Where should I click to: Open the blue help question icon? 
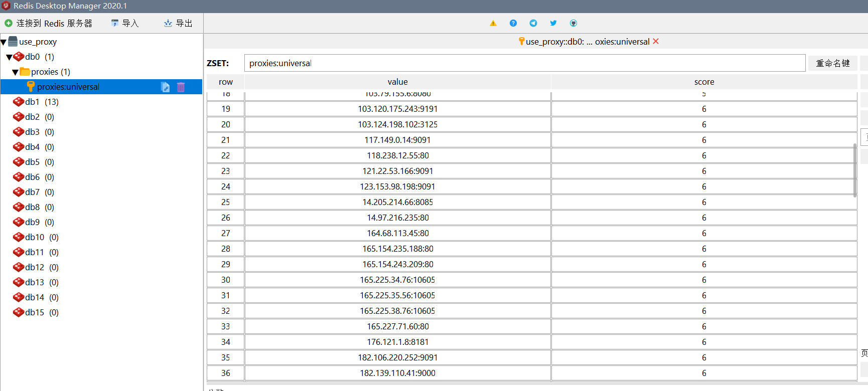pyautogui.click(x=513, y=23)
